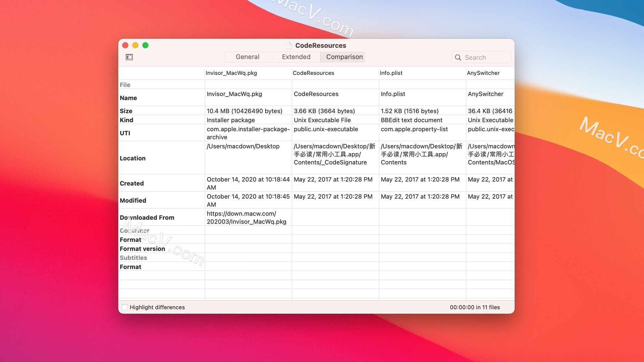Select the Comparison tab
644x362 pixels.
coord(344,57)
